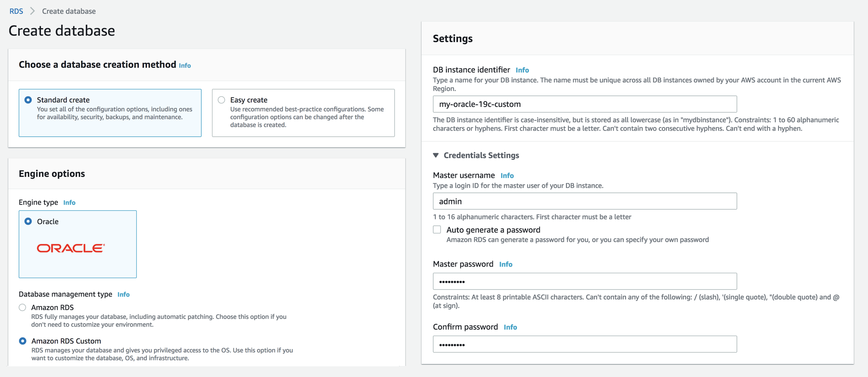Open Info next to Confirm password
868x377 pixels.
click(510, 327)
